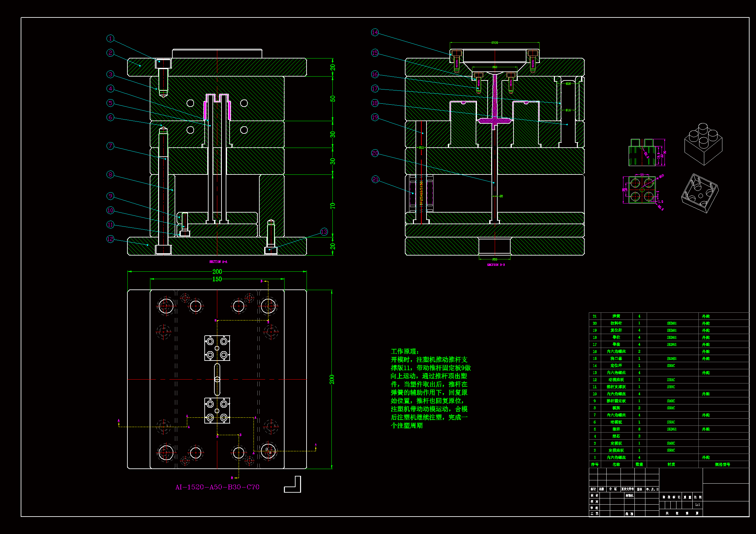Select the top-right 3D isometric part view
The width and height of the screenshot is (756, 534).
coord(703,144)
